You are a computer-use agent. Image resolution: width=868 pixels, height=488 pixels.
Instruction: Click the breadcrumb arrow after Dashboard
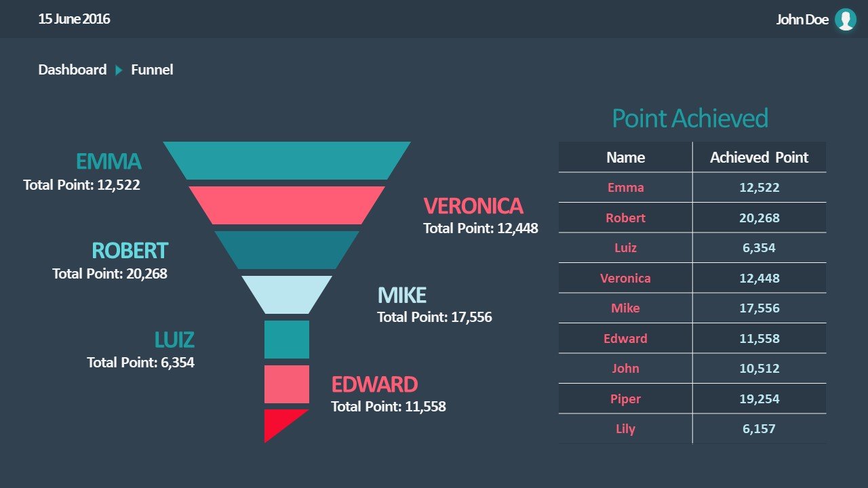tap(119, 70)
